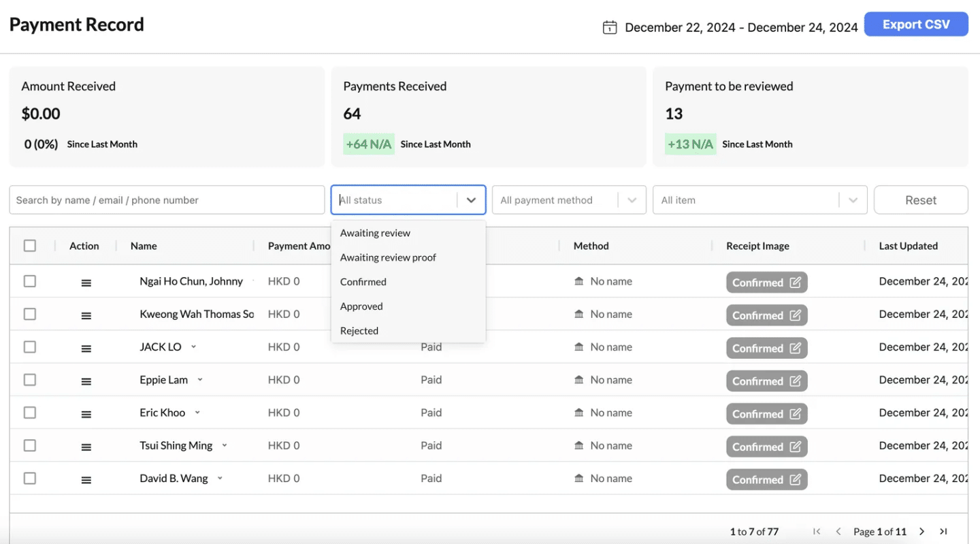Open Confirmed receipt for Eric Khoo
980x544 pixels.
[x=767, y=414]
